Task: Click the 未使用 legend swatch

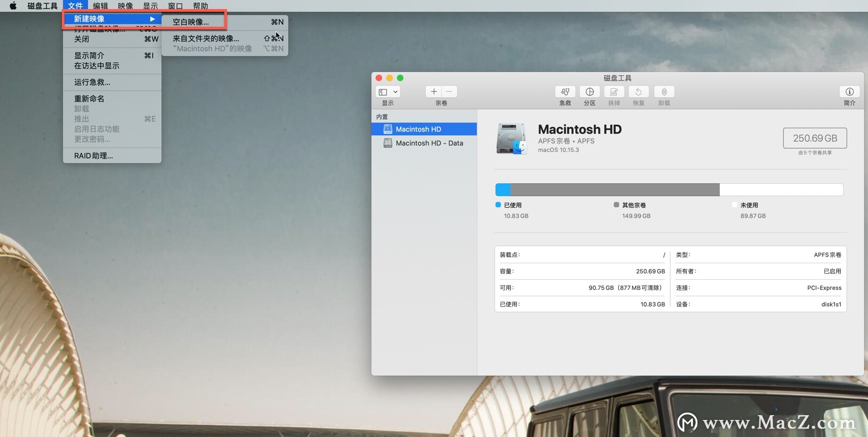Action: [x=735, y=205]
